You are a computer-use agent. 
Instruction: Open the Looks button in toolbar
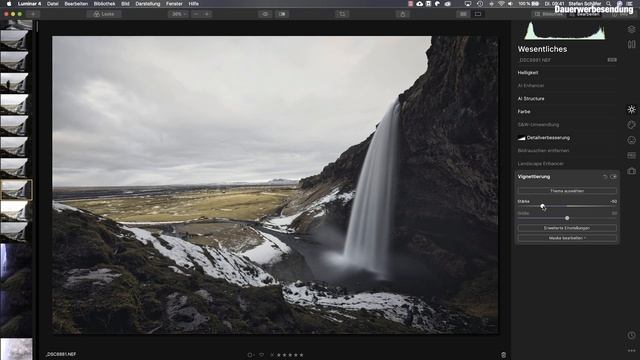point(104,14)
